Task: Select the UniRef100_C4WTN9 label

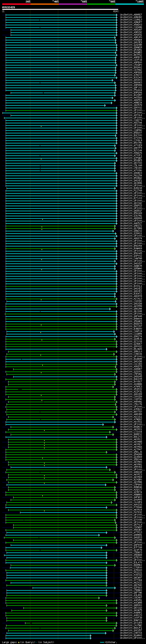Action: 131,259
